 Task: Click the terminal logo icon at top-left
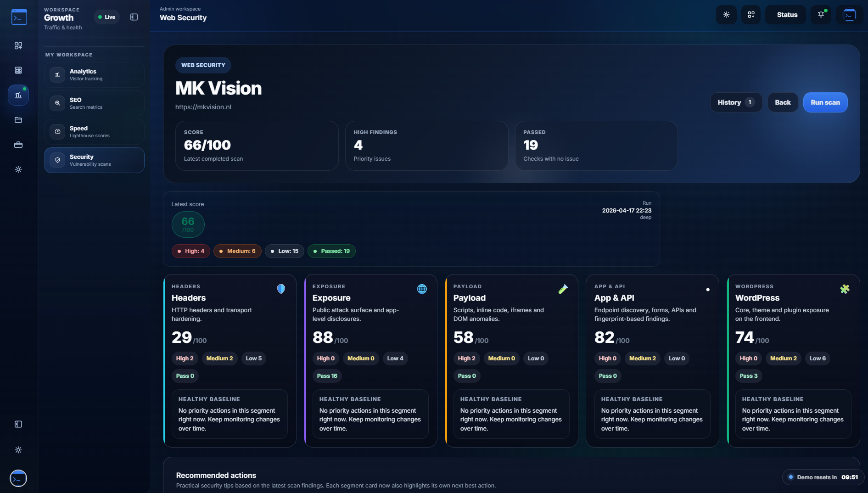(19, 17)
